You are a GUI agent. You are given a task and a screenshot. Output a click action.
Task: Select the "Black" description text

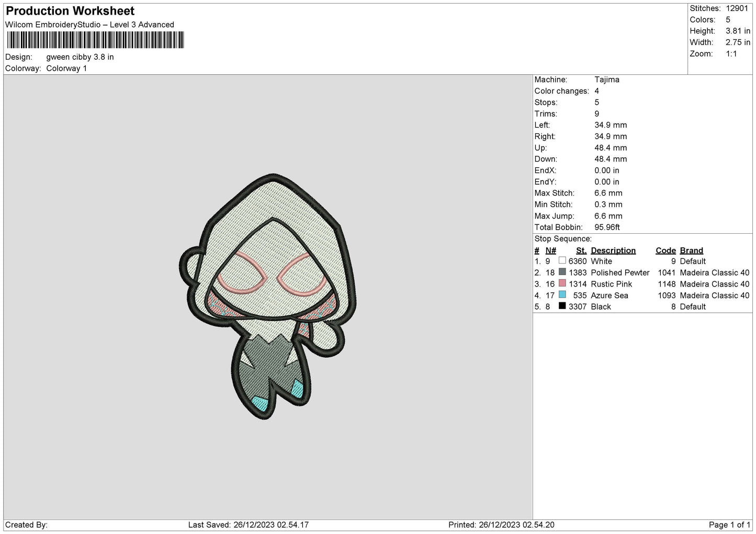click(x=601, y=306)
